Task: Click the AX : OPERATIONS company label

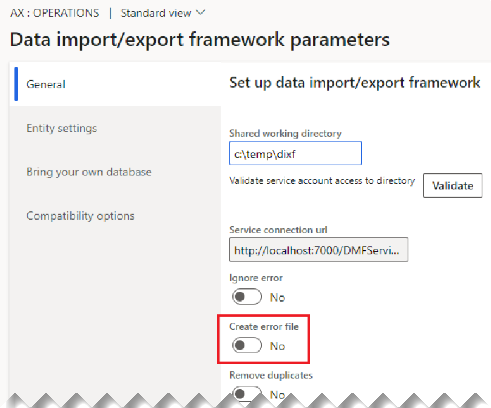Action: point(55,13)
